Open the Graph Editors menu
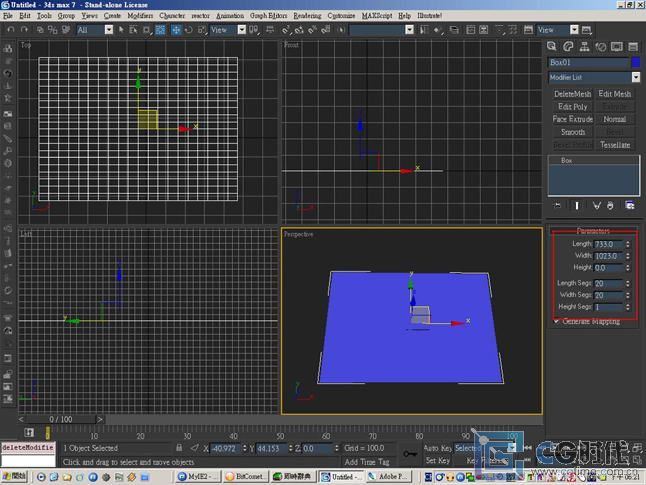This screenshot has width=646, height=485. pyautogui.click(x=268, y=16)
